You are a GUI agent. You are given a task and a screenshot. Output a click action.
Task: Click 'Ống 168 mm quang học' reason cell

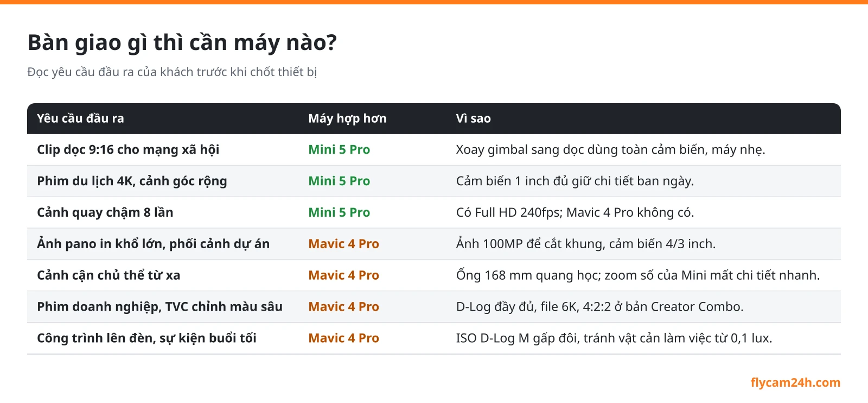638,276
